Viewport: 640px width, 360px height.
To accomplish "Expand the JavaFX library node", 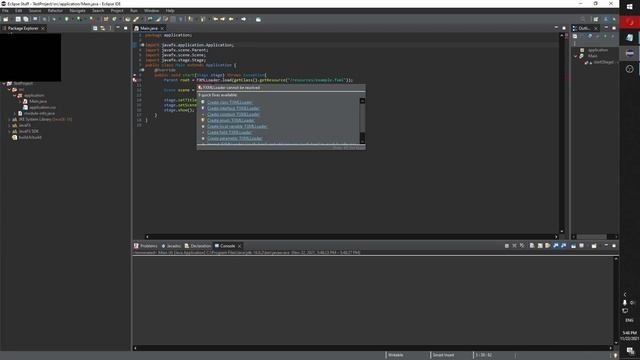I will pyautogui.click(x=9, y=126).
